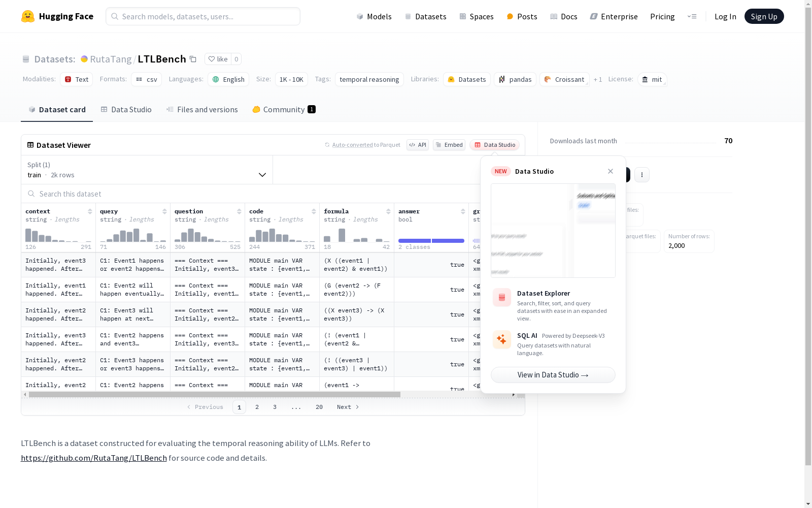This screenshot has width=812, height=508.
Task: Click the Data Studio button in viewer header
Action: click(x=494, y=145)
